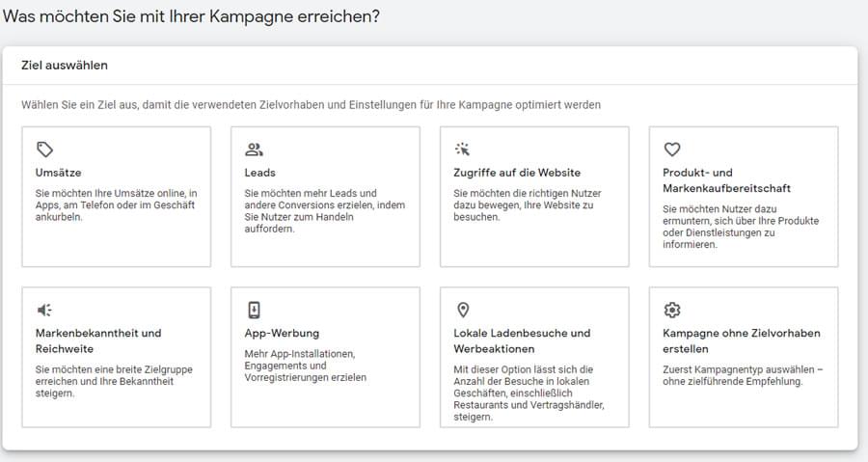This screenshot has width=868, height=462.
Task: Click the App-Werbung description text
Action: coord(306,366)
